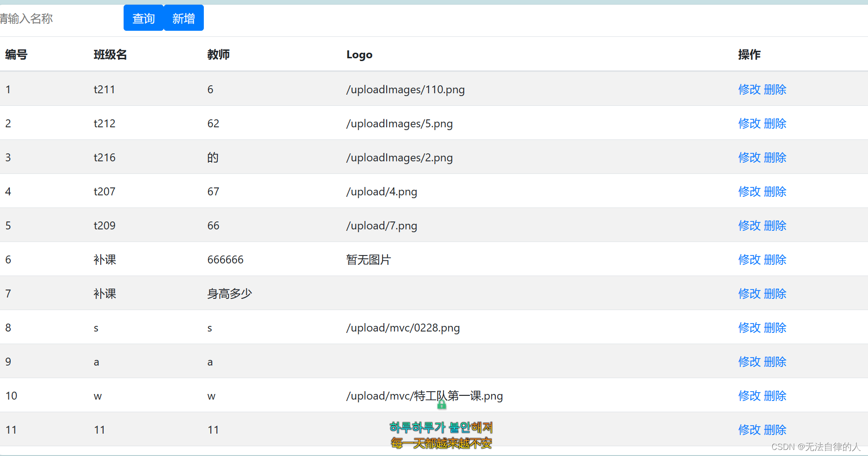Viewport: 868px width, 456px height.
Task: Remove class t207 using 删除
Action: (x=775, y=191)
